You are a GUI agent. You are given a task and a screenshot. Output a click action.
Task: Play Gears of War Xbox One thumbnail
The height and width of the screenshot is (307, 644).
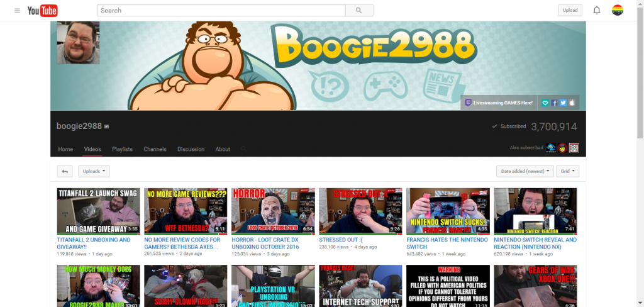point(535,286)
